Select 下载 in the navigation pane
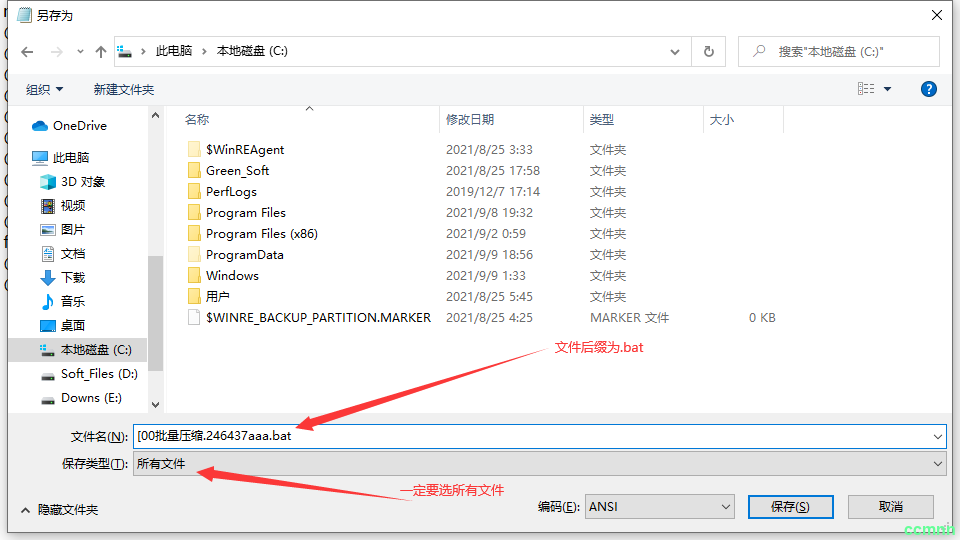This screenshot has height=540, width=960. click(73, 278)
